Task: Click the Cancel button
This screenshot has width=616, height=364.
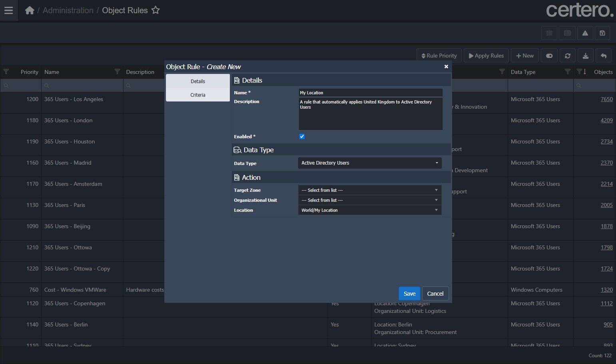Action: pos(435,294)
